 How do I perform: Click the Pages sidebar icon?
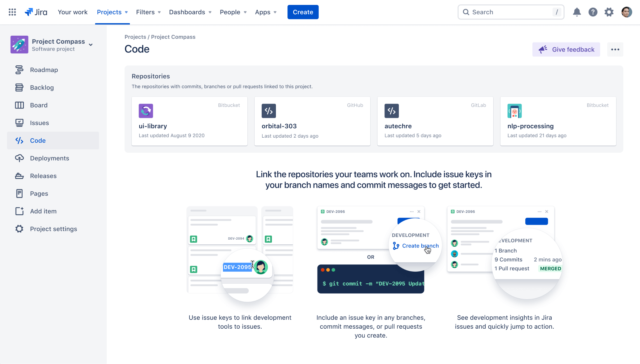click(19, 193)
